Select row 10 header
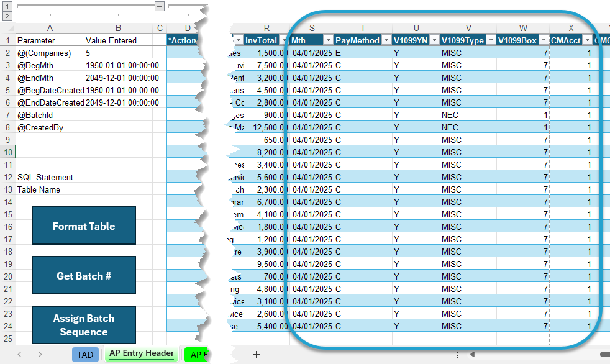Screen dimensions: 610x364 pos(8,152)
